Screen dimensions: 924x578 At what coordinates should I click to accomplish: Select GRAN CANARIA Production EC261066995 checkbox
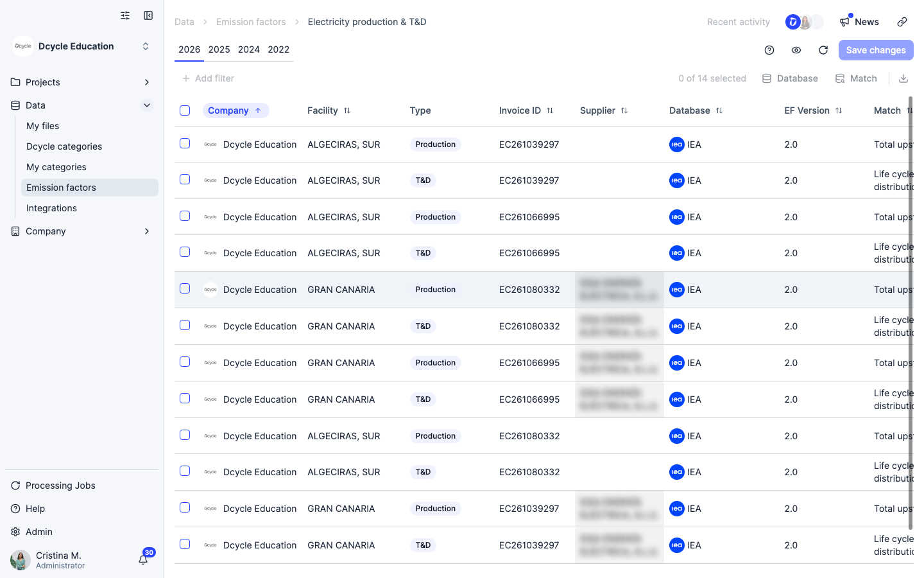pyautogui.click(x=185, y=362)
